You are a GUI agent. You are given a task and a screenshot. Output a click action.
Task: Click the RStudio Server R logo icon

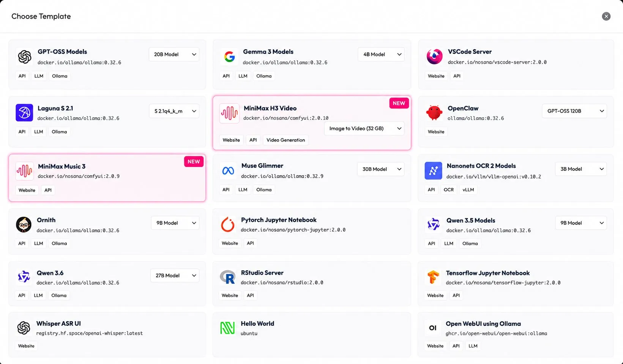pyautogui.click(x=228, y=277)
